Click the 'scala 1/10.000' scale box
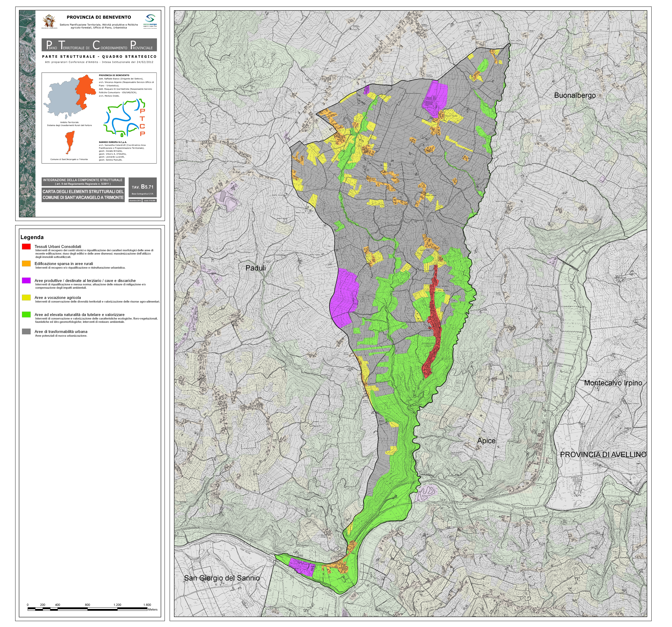The width and height of the screenshot is (672, 627). click(x=150, y=201)
